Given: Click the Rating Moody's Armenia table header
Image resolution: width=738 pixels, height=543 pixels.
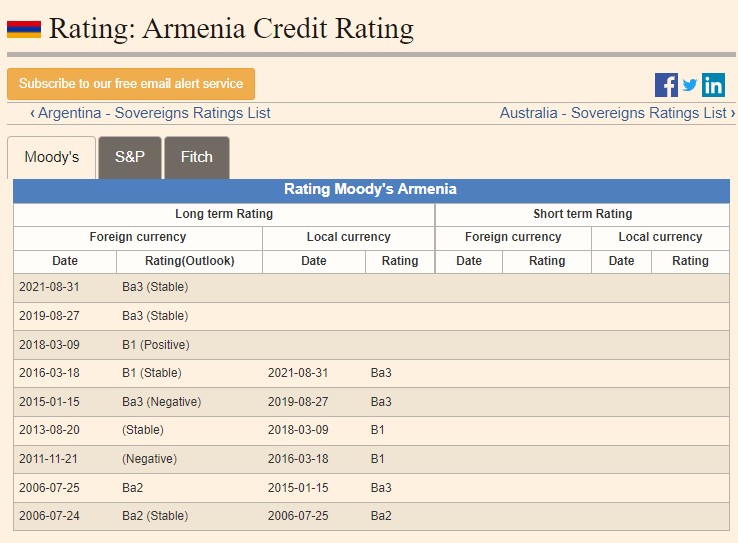Looking at the screenshot, I should 370,190.
